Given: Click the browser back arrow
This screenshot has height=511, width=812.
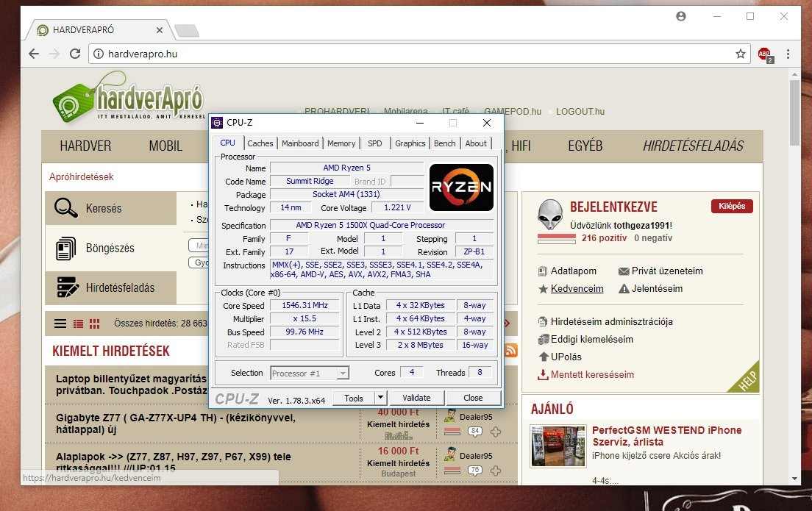Looking at the screenshot, I should (34, 54).
